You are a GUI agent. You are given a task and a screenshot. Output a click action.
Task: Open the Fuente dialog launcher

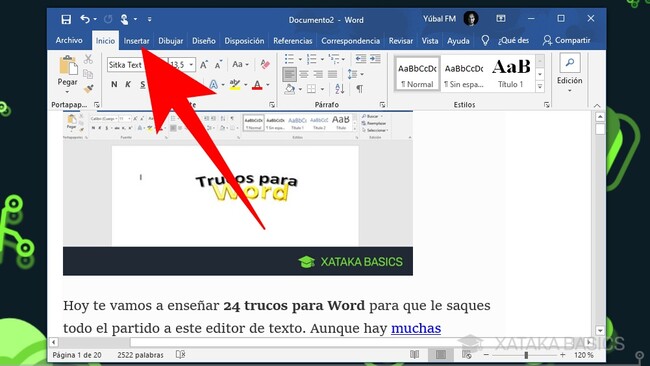pos(272,105)
